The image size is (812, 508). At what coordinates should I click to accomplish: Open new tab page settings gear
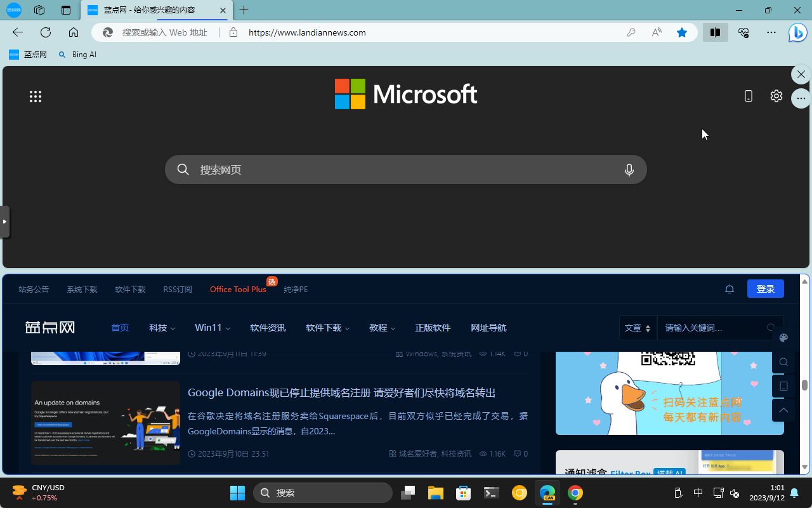(x=776, y=96)
